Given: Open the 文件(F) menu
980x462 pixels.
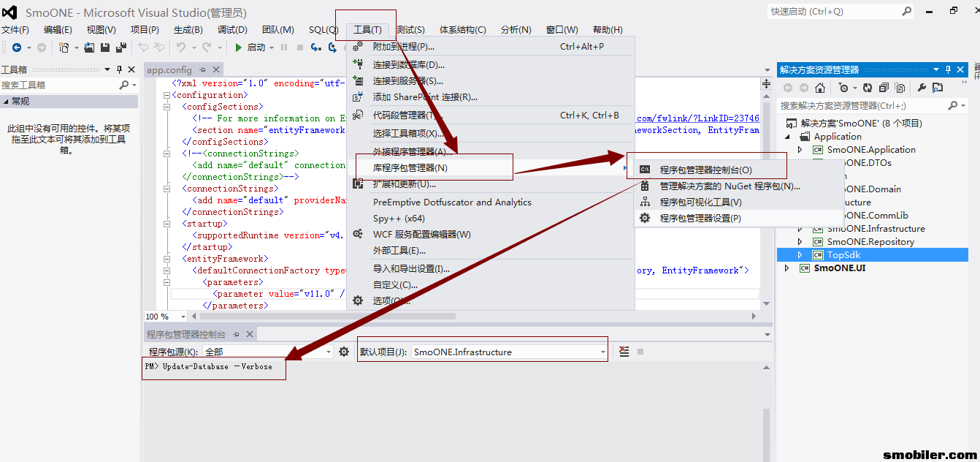Looking at the screenshot, I should (15, 30).
